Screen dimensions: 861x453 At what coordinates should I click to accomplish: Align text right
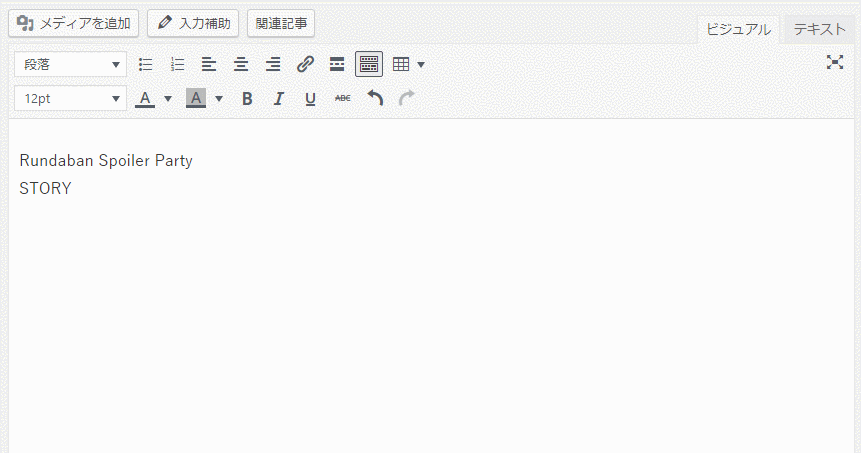click(273, 65)
